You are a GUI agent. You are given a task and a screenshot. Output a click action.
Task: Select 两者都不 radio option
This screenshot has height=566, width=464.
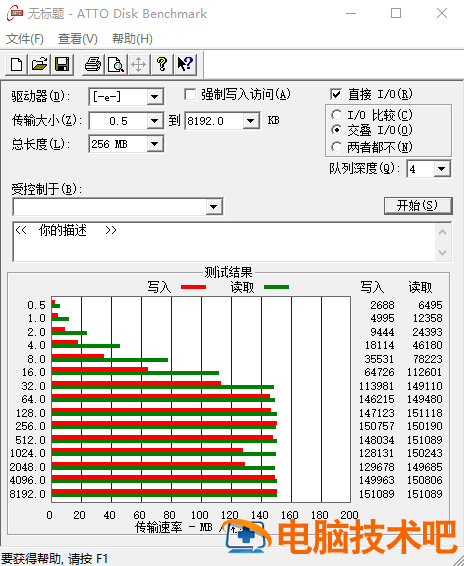click(336, 147)
